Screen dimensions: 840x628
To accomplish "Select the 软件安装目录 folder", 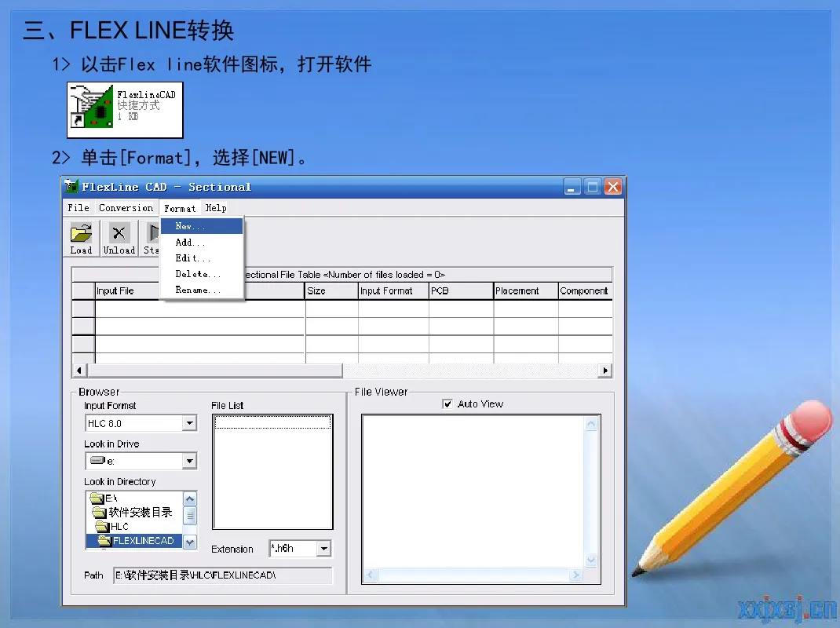I will coord(133,513).
